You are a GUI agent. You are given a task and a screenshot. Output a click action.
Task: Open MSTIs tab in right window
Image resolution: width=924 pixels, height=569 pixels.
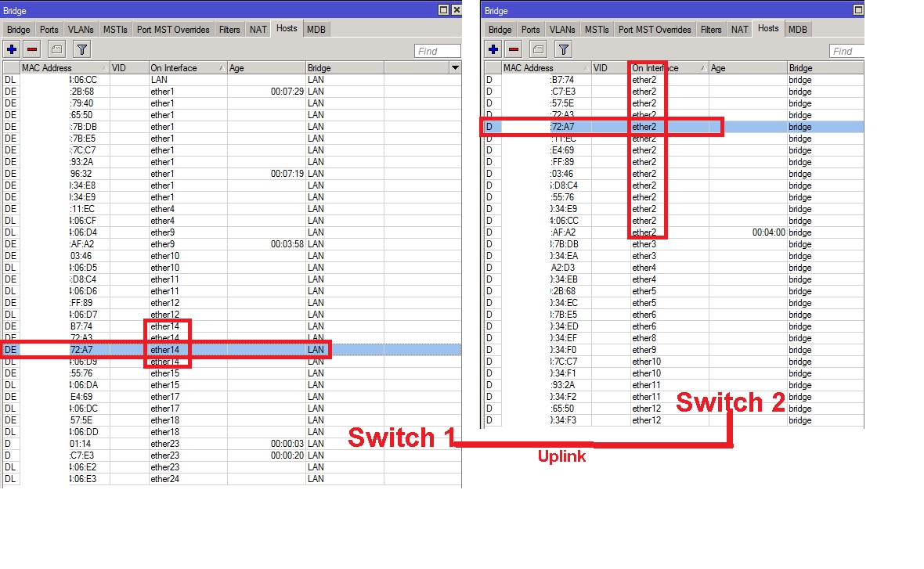point(597,30)
